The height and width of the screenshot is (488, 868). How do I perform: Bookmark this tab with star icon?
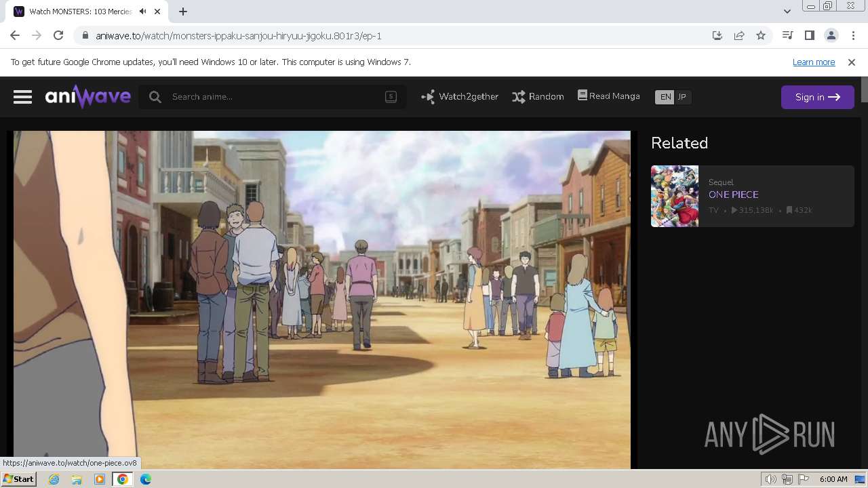761,35
